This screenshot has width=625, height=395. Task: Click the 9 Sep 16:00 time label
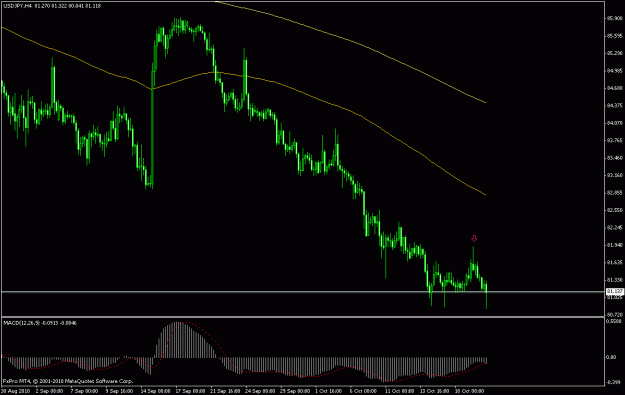(119, 391)
